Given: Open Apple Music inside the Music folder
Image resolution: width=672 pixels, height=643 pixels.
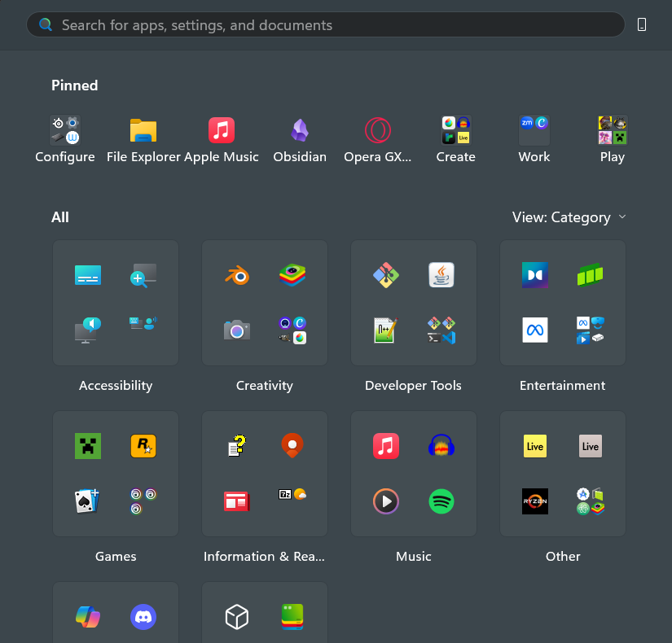Looking at the screenshot, I should [385, 446].
